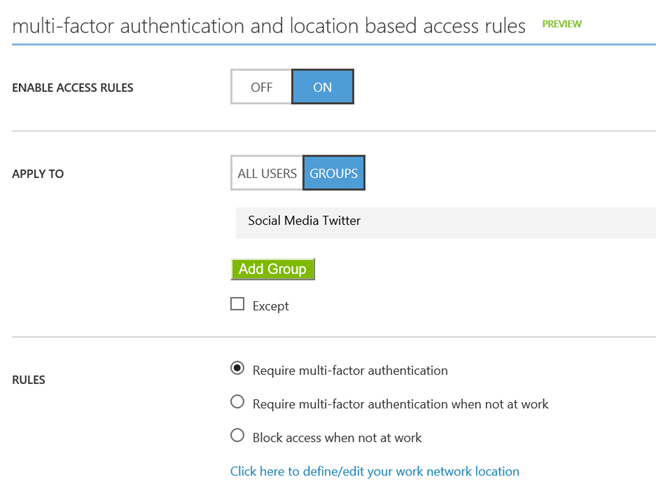656x496 pixels.
Task: Select the Social Media Twitter group row
Action: 446,222
